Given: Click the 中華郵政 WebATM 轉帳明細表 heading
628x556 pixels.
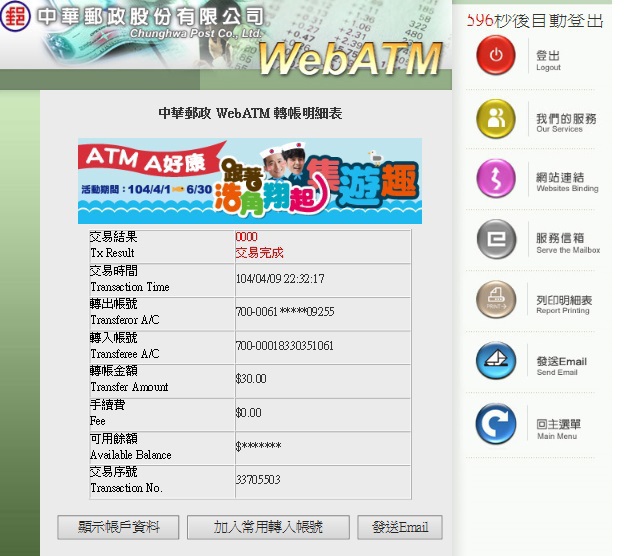Looking at the screenshot, I should click(250, 113).
